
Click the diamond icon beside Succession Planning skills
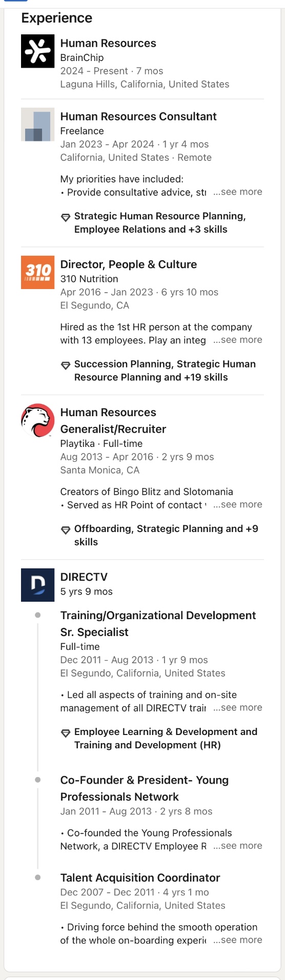coord(66,366)
